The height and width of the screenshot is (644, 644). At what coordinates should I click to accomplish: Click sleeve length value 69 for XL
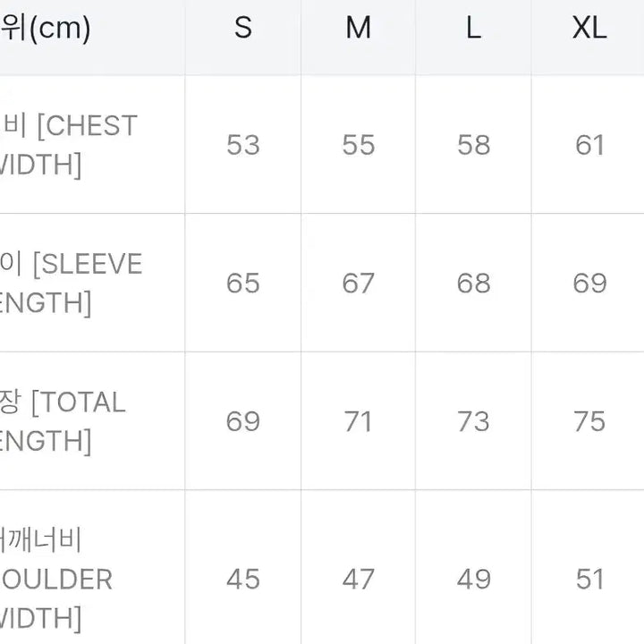coord(589,284)
